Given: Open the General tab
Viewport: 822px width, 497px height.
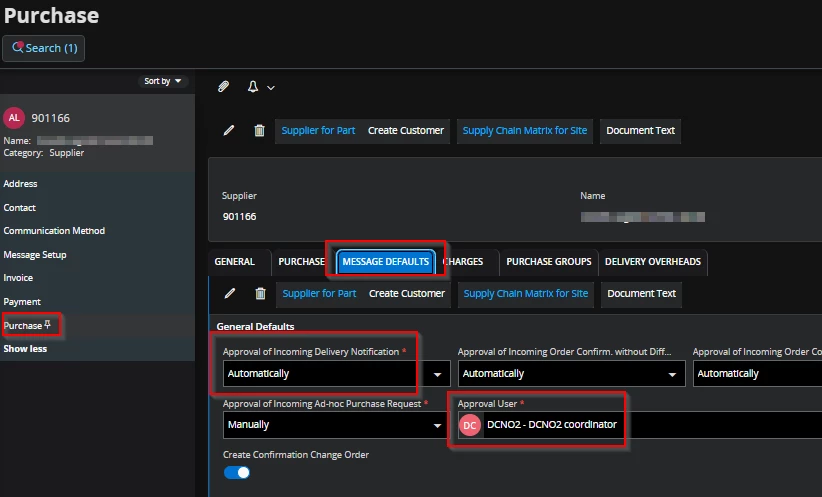Looking at the screenshot, I should coord(234,262).
